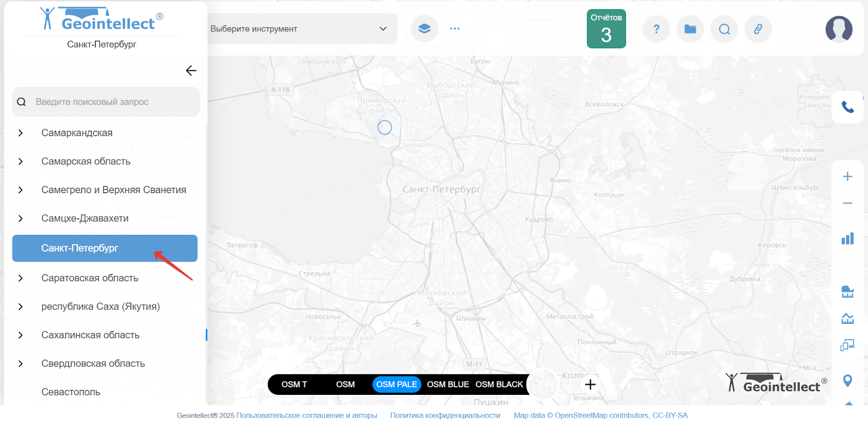The image size is (868, 422).
Task: Switch basemap to OSM BLACK
Action: [x=499, y=385]
